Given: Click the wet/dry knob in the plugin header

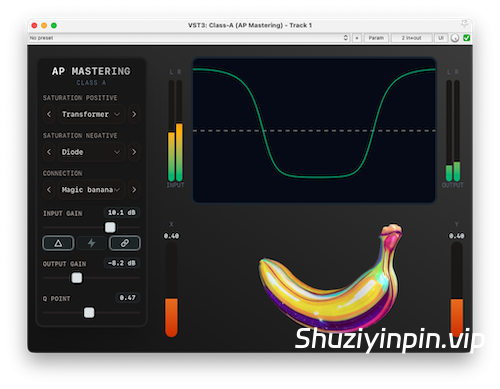Looking at the screenshot, I should click(x=455, y=38).
